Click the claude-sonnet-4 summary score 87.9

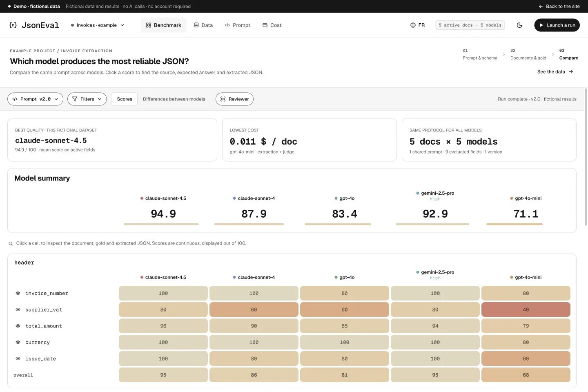(x=254, y=214)
